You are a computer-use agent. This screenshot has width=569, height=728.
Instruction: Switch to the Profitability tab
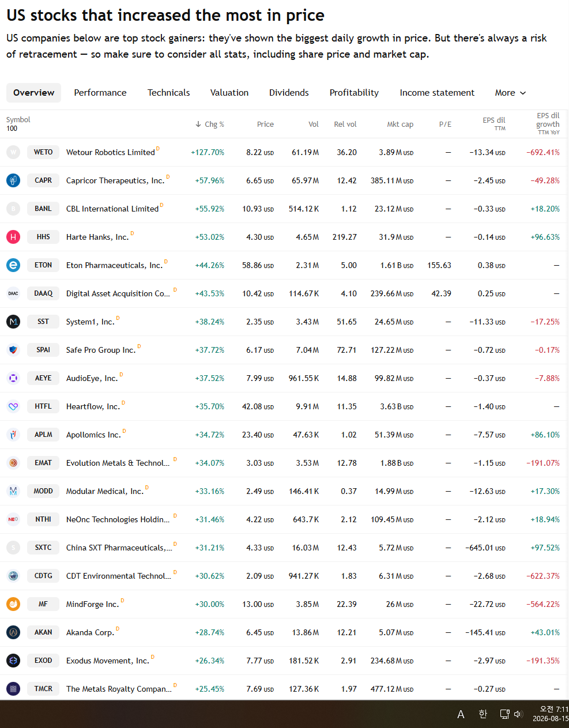tap(354, 93)
